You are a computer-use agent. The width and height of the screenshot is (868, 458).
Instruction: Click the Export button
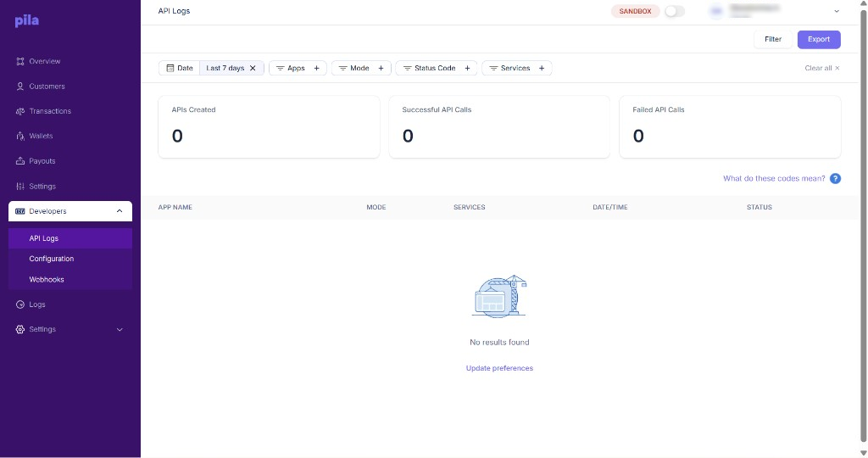819,39
